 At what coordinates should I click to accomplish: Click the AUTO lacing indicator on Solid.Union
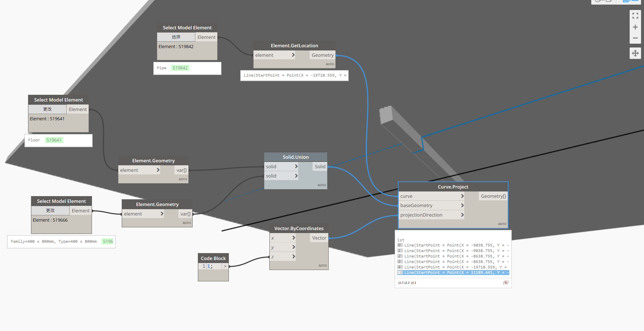[322, 185]
